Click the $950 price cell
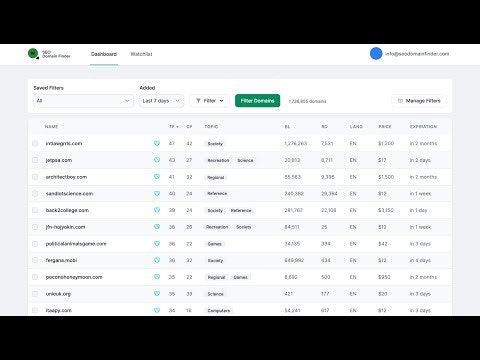 [x=384, y=277]
